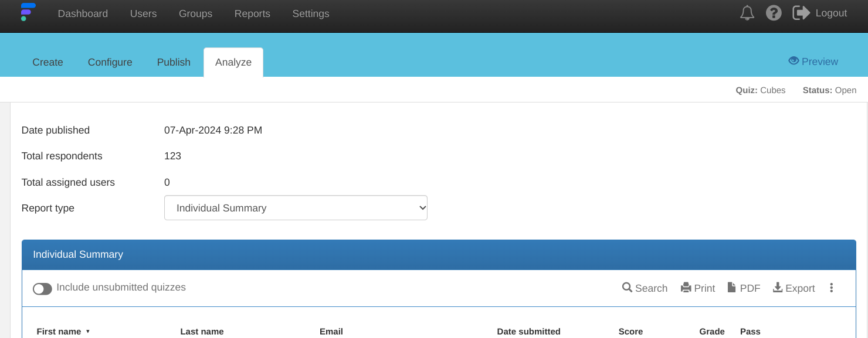Click the Print printer icon

tap(686, 288)
